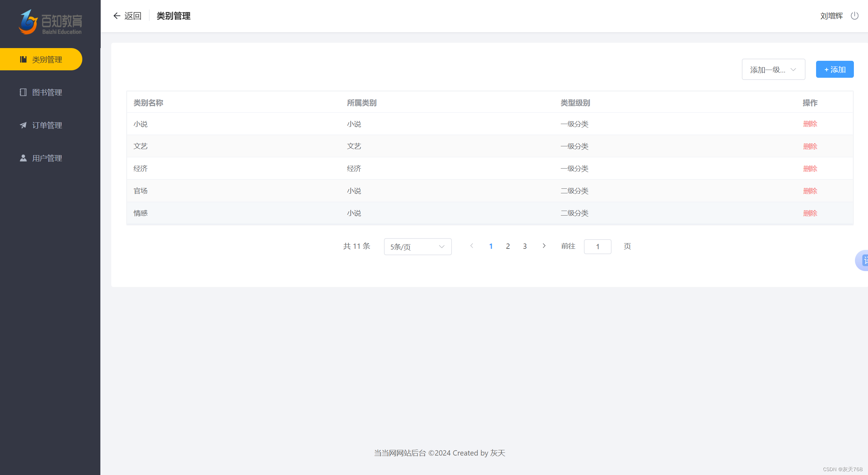Click the paper plane icon for 订单管理
The image size is (868, 475).
point(23,125)
